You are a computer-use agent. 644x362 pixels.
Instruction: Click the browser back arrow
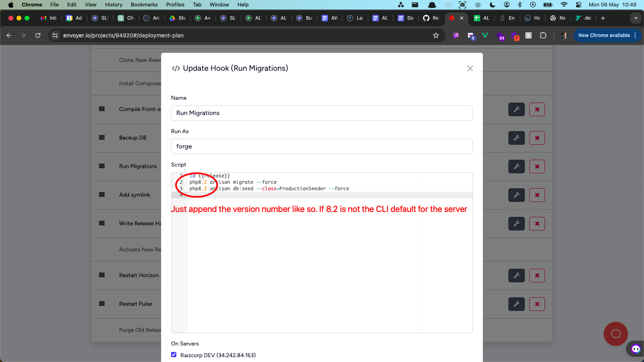[9, 35]
